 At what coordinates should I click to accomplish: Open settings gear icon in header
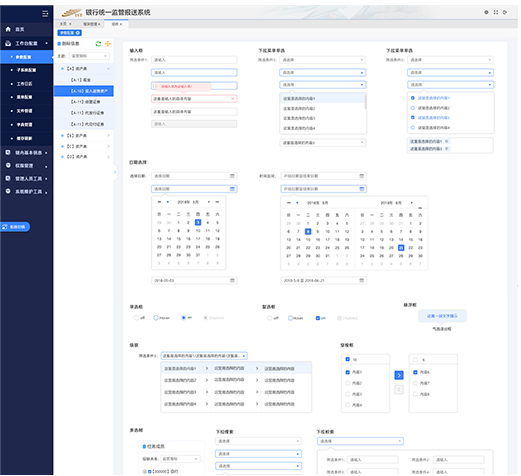[486, 12]
